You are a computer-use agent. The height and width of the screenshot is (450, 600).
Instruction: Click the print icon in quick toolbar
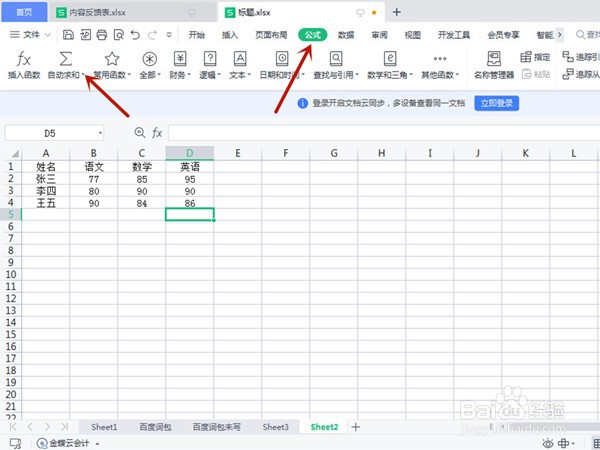[x=101, y=35]
